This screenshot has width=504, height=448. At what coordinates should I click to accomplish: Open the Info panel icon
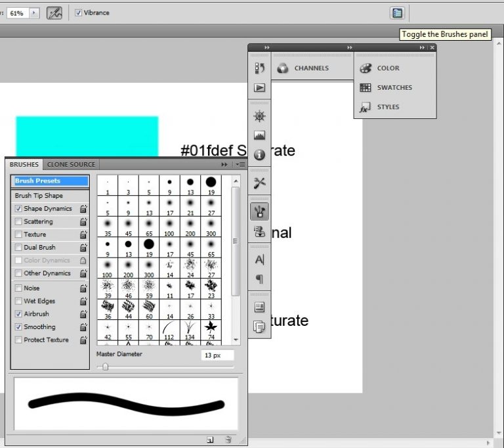tap(259, 155)
